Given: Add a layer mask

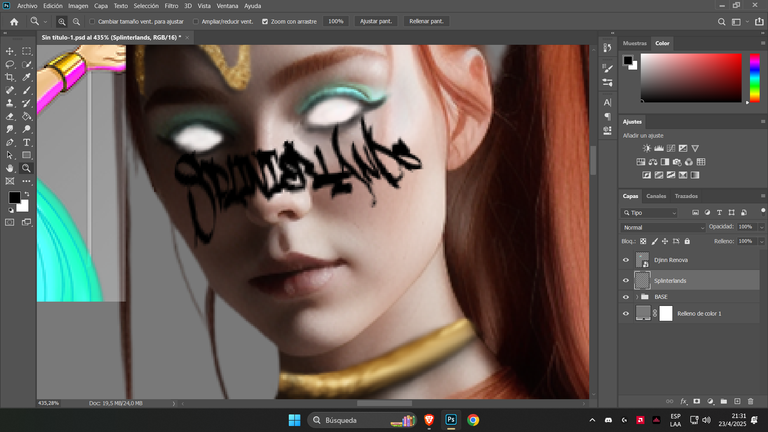Looking at the screenshot, I should (696, 401).
